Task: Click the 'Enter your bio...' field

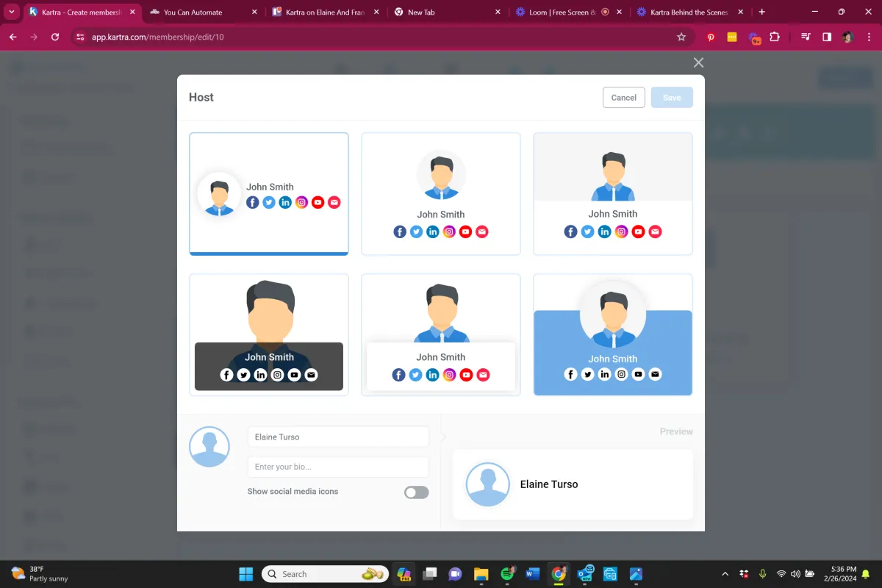Action: (338, 467)
